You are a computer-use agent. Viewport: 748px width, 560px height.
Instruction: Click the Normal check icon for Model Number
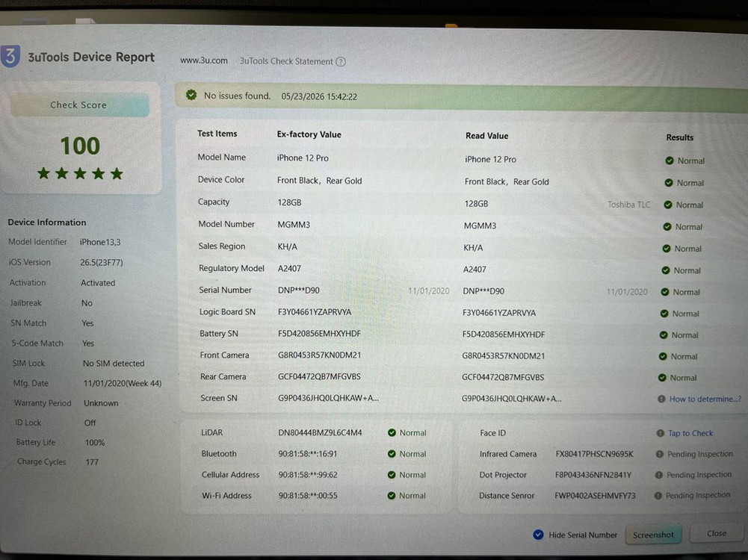667,227
